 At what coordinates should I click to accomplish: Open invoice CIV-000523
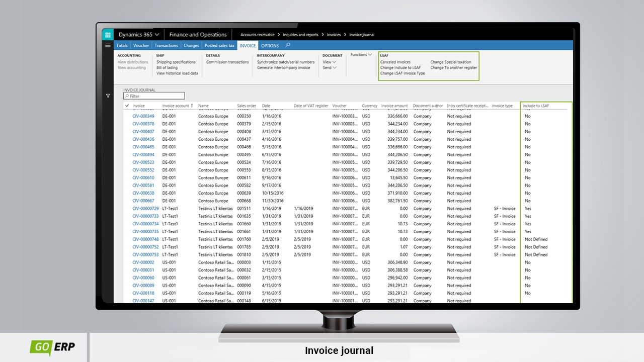click(x=143, y=162)
